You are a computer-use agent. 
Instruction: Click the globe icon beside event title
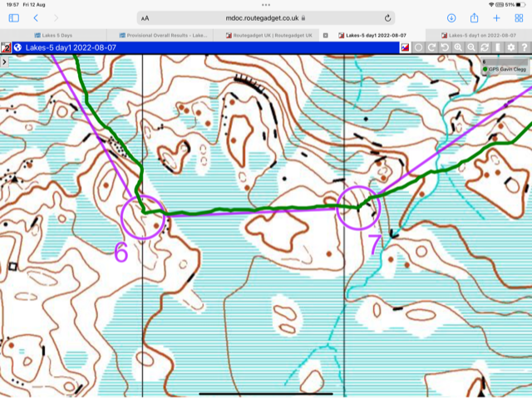click(17, 48)
